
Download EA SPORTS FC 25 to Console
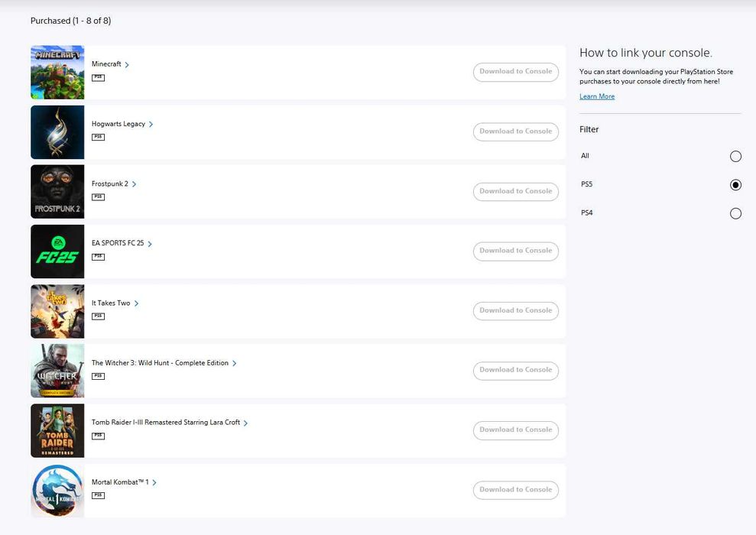tap(516, 251)
